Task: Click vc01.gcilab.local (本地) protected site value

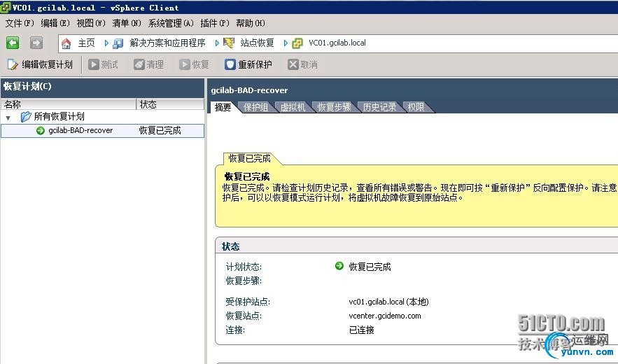Action: click(388, 302)
